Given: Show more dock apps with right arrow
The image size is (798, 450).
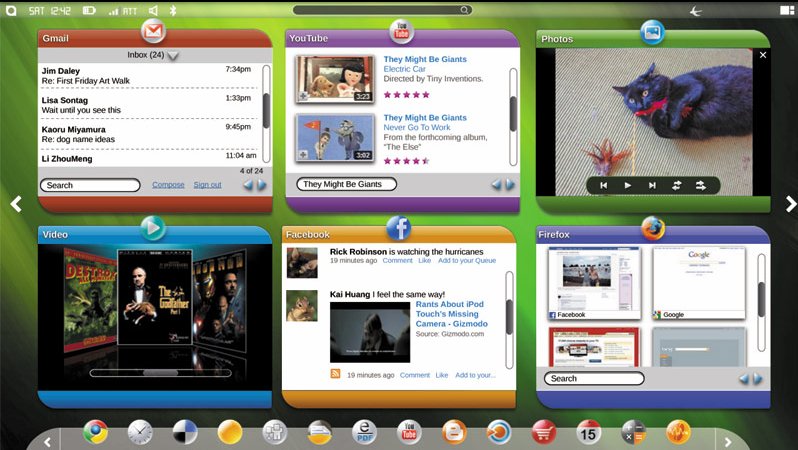Looking at the screenshot, I should (x=728, y=442).
